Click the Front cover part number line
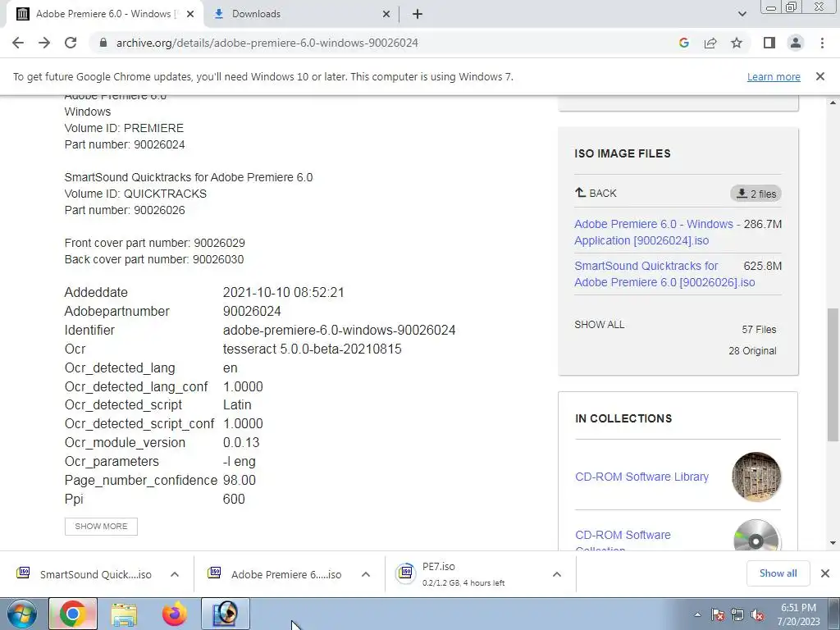This screenshot has width=840, height=630. coord(155,243)
